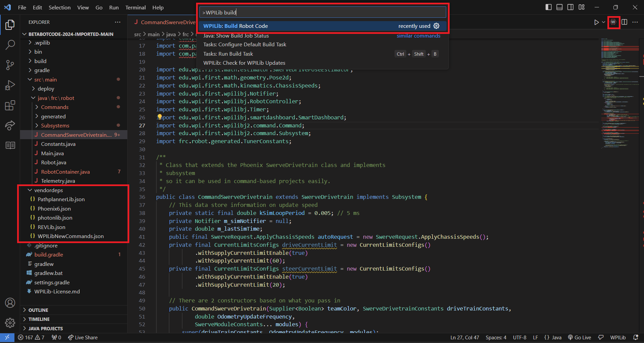Open WPILibNewCommands.json file

coord(71,236)
